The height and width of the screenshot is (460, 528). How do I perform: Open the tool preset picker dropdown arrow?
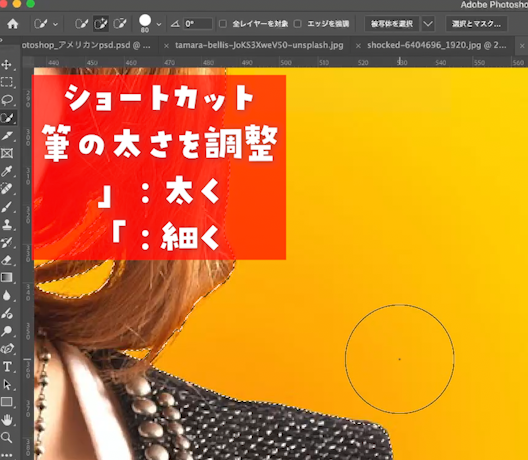pos(56,24)
